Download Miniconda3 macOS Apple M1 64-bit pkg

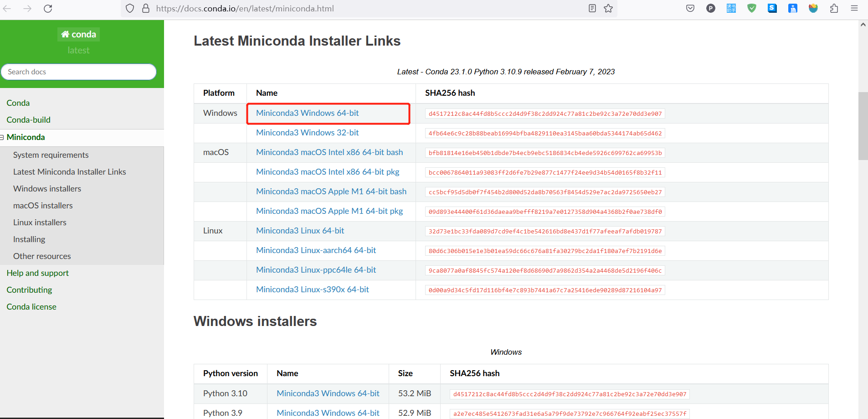[x=329, y=211]
